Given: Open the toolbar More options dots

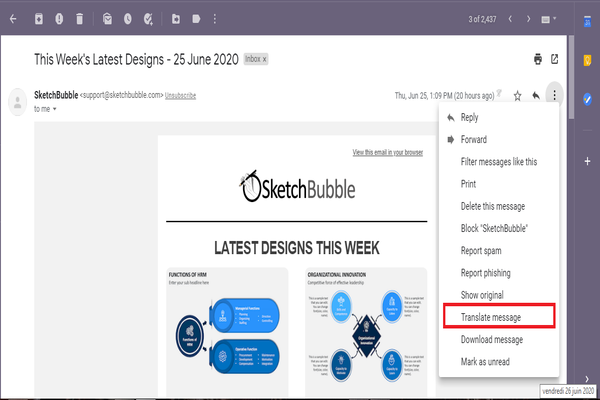Looking at the screenshot, I should (x=215, y=19).
